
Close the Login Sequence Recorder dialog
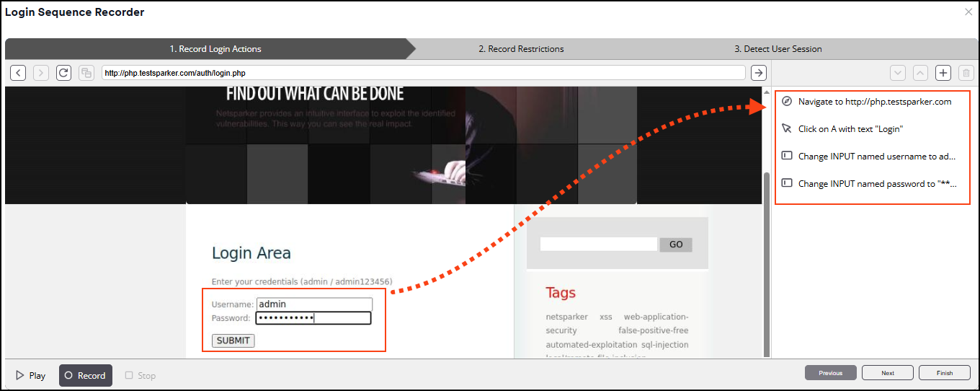968,12
